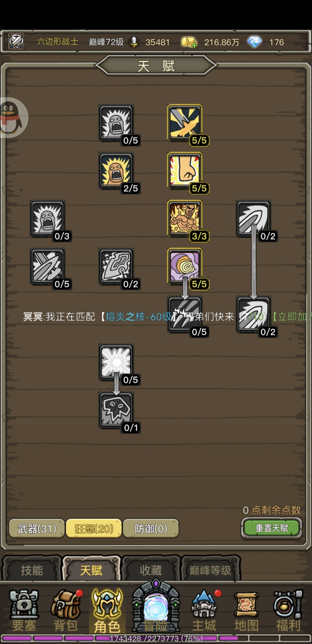Select the orange screaming face talent 2/5
Image resolution: width=312 pixels, height=644 pixels.
[116, 171]
